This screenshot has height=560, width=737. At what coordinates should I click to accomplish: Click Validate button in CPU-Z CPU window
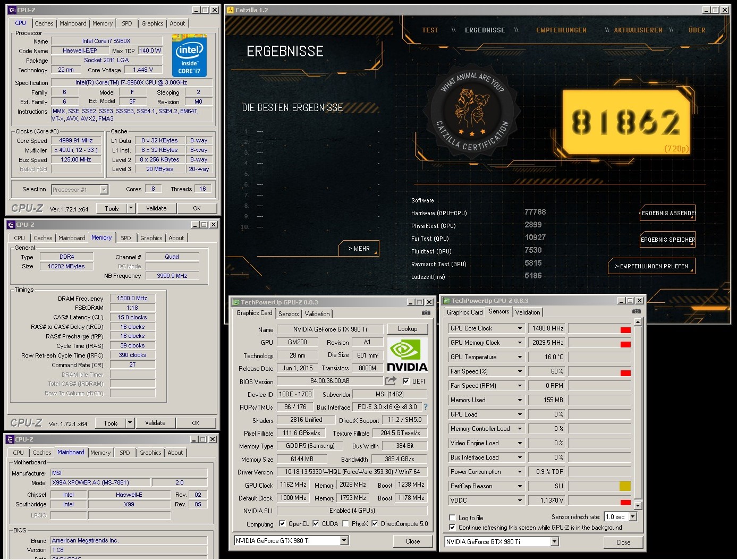[156, 208]
